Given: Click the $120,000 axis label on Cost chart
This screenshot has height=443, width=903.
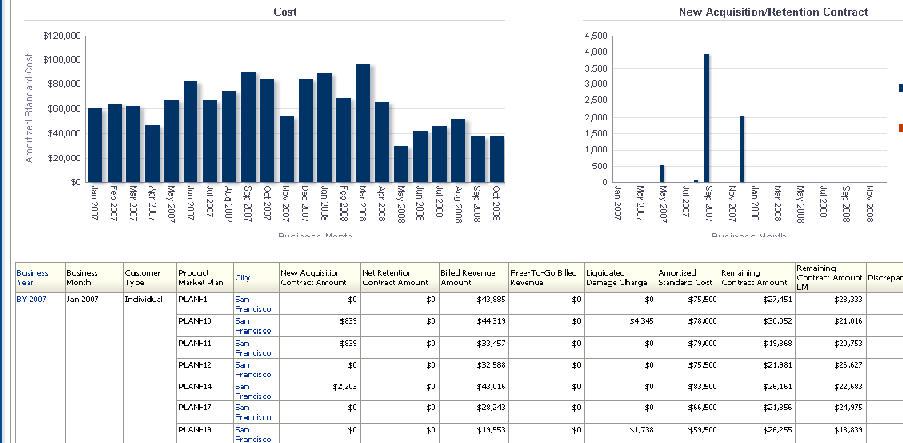Looking at the screenshot, I should point(62,36).
